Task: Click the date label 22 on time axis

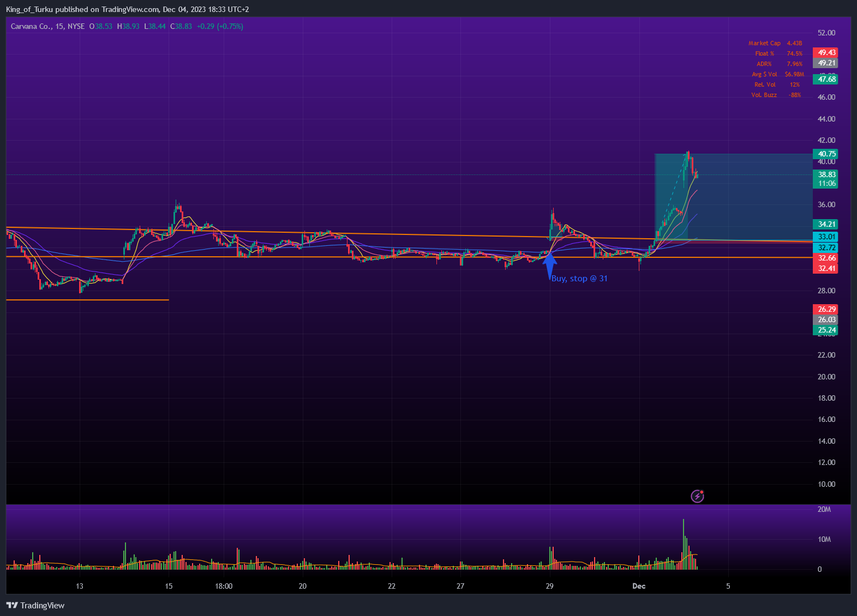Action: [392, 587]
